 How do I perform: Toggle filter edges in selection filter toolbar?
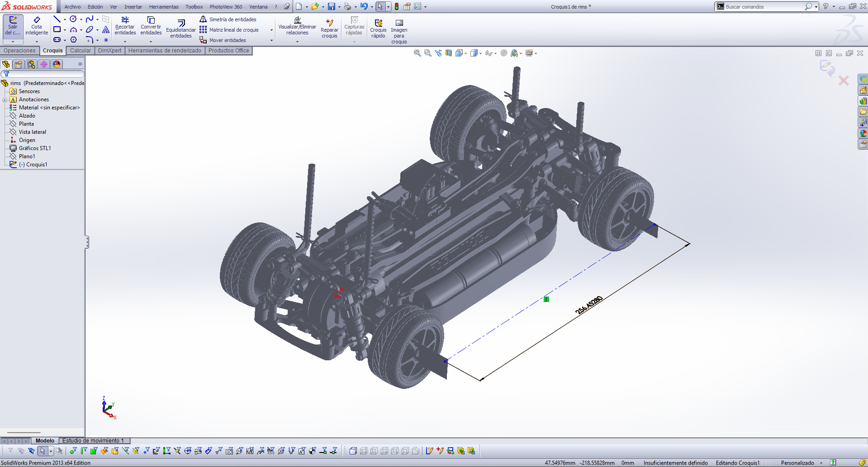tap(84, 451)
